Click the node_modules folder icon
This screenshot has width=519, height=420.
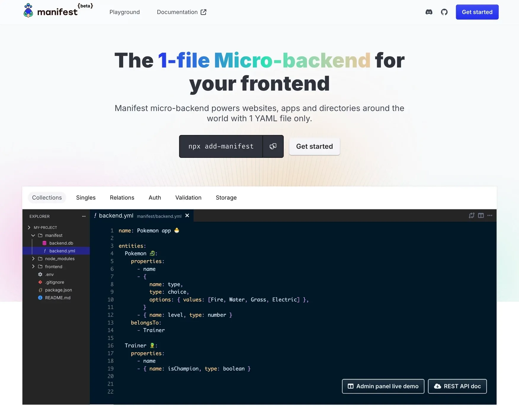[x=40, y=259]
